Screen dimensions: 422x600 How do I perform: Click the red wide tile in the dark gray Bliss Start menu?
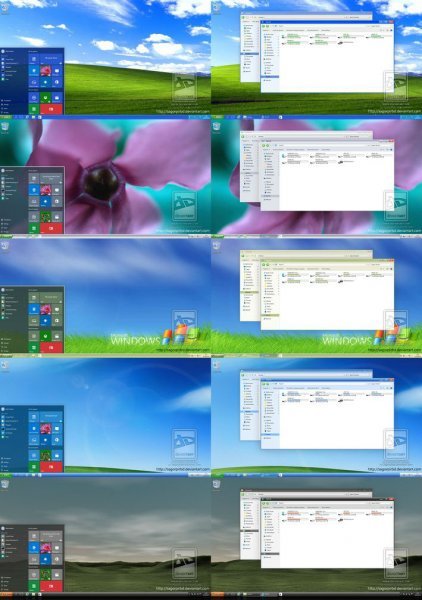pyautogui.click(x=51, y=586)
